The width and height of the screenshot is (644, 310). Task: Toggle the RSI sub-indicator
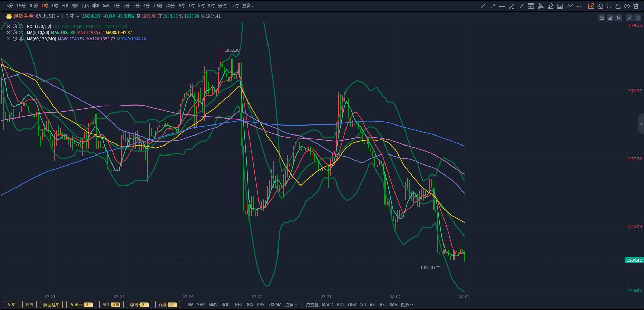373,305
